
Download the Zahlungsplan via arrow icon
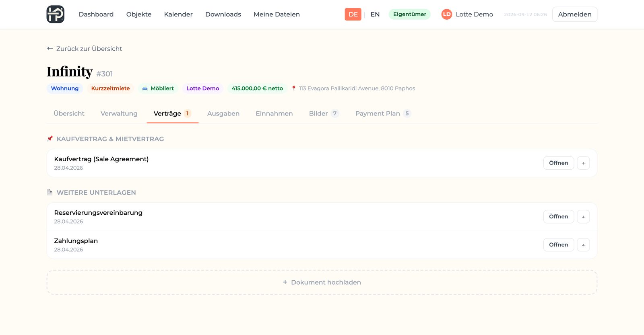coord(583,245)
